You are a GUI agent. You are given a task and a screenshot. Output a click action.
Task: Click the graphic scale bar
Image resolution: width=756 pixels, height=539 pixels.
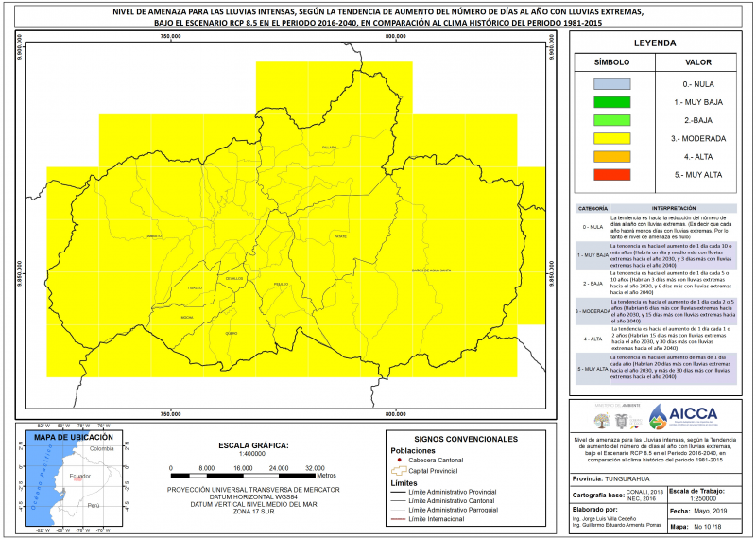pyautogui.click(x=243, y=476)
